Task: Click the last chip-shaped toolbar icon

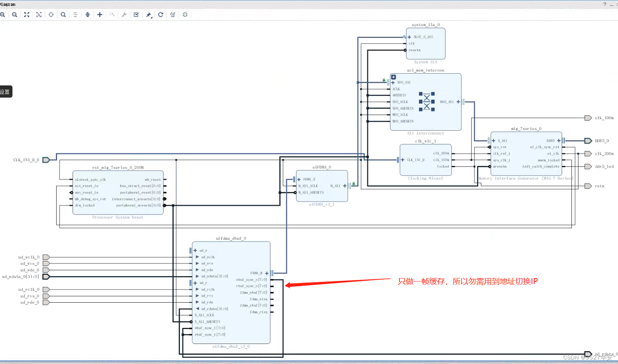Action: pyautogui.click(x=185, y=15)
